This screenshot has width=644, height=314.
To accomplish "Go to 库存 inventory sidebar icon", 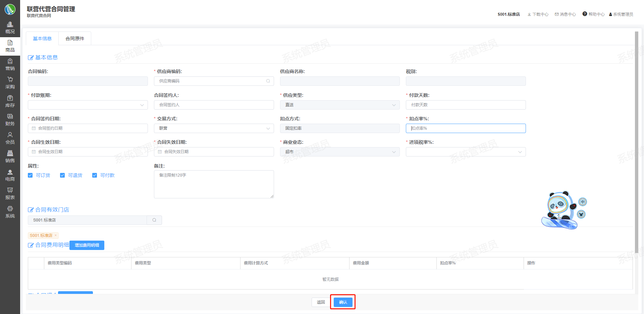I will [10, 99].
